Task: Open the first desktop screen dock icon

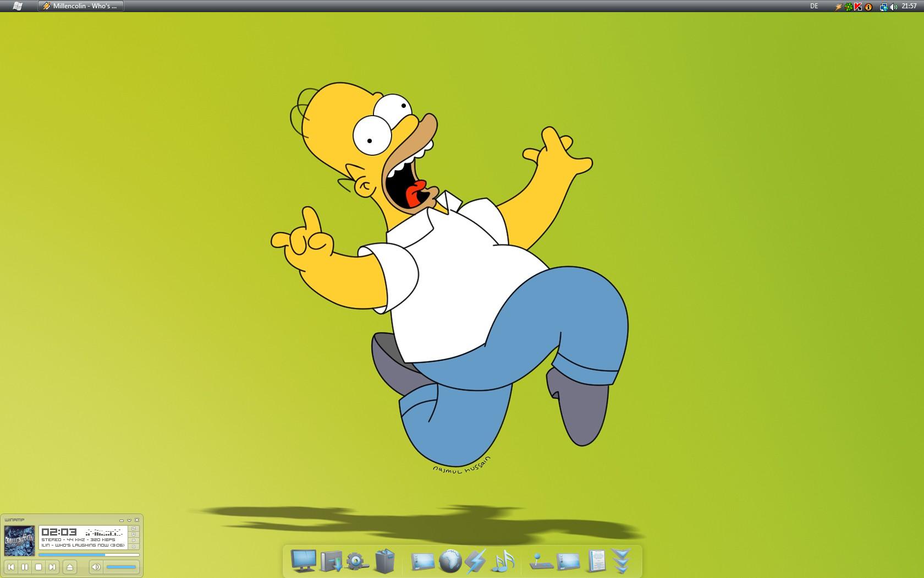Action: (422, 561)
